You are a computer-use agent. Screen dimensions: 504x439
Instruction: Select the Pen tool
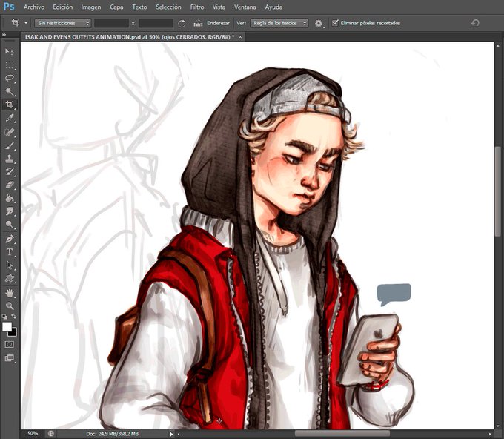[x=10, y=239]
